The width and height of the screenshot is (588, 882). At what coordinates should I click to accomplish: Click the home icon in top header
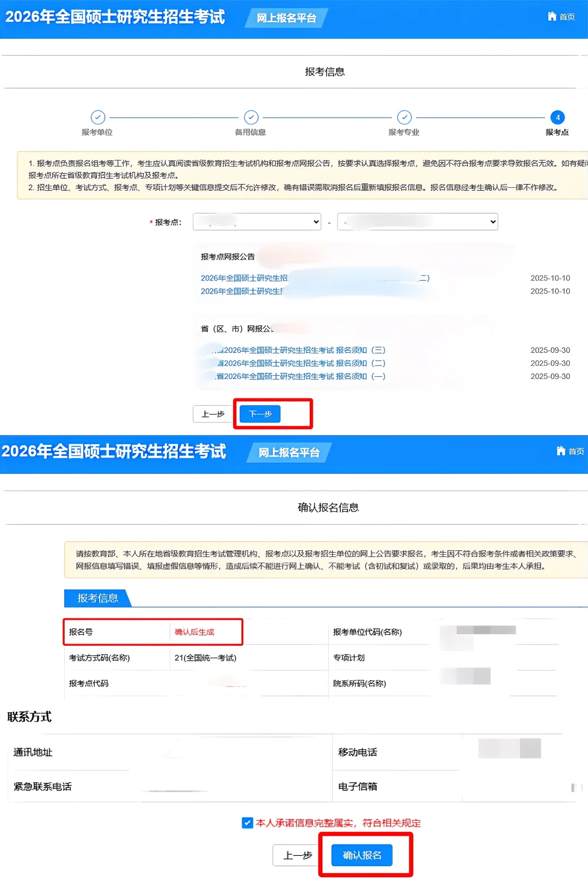(552, 16)
